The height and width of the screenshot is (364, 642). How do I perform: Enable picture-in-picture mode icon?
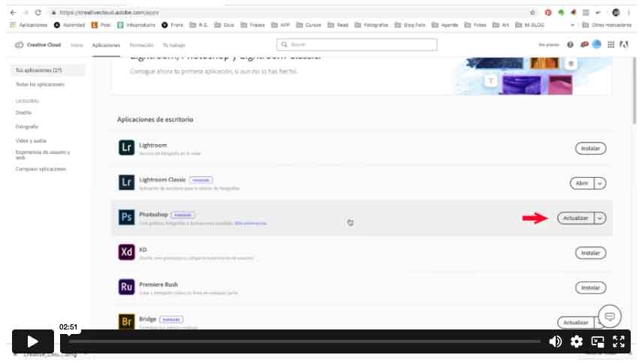pyautogui.click(x=598, y=341)
